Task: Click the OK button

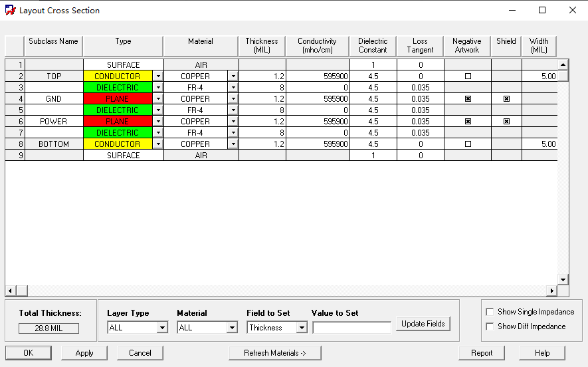Action: pos(29,353)
